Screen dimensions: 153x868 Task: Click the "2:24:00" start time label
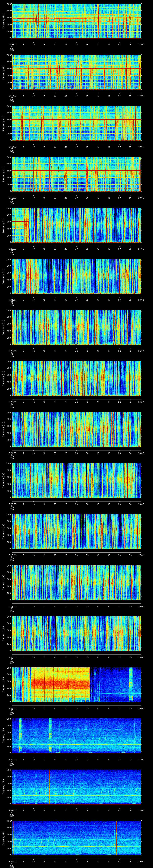12,453
